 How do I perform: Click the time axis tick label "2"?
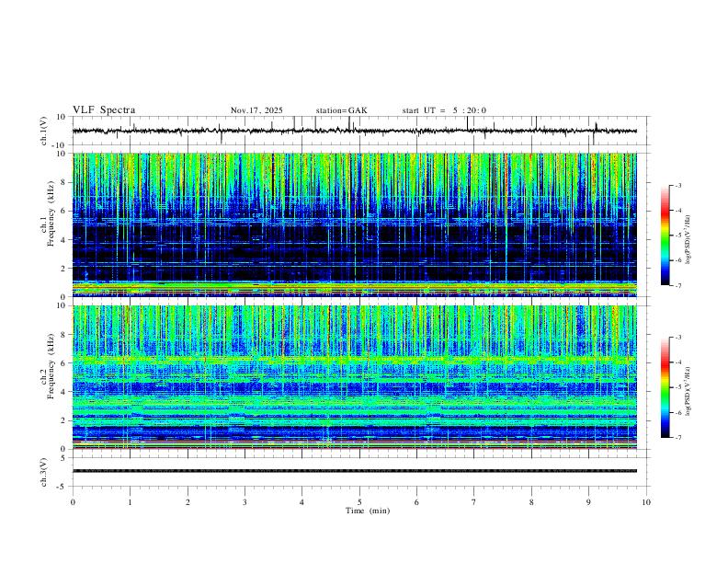click(188, 502)
